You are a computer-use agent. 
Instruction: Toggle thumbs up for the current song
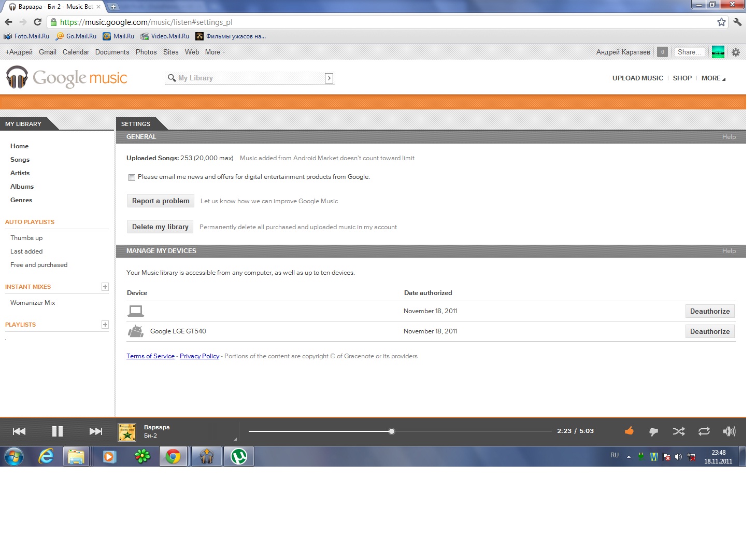[x=629, y=431]
